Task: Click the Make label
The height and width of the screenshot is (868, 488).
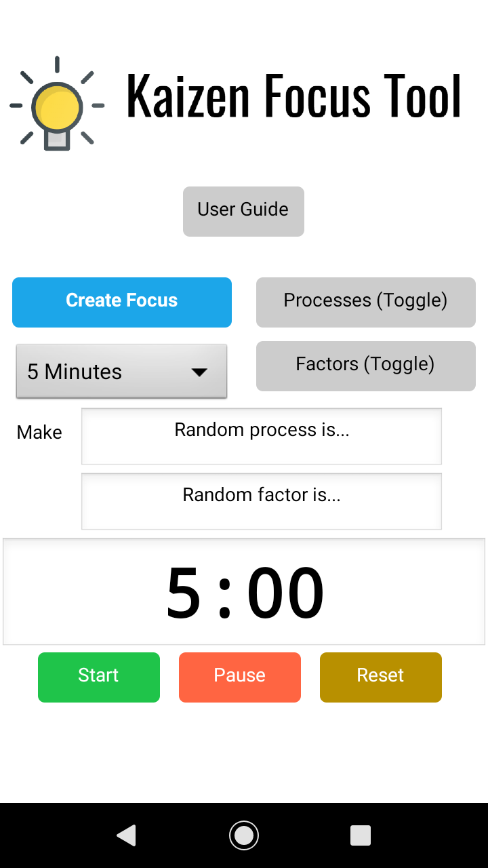Action: pyautogui.click(x=39, y=433)
